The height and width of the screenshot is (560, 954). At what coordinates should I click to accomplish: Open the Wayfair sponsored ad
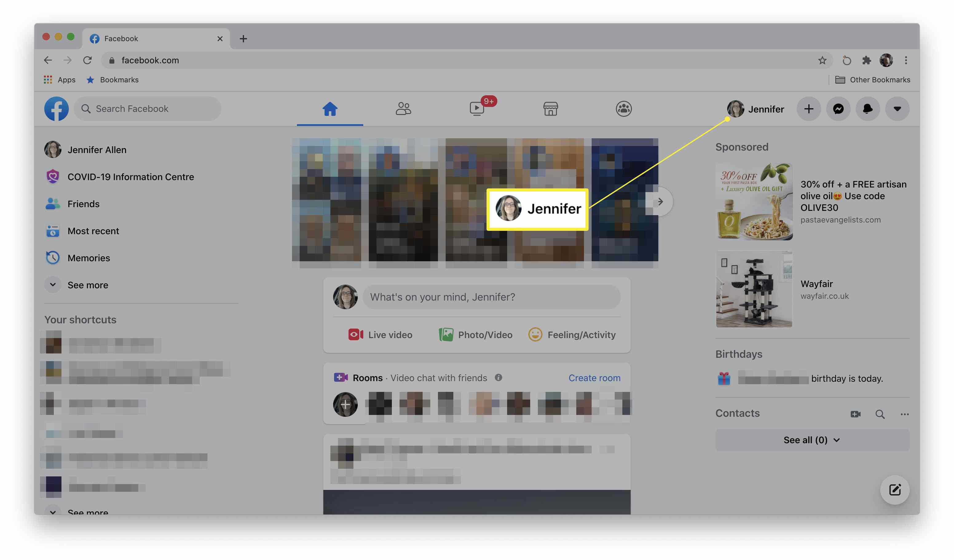(x=812, y=289)
